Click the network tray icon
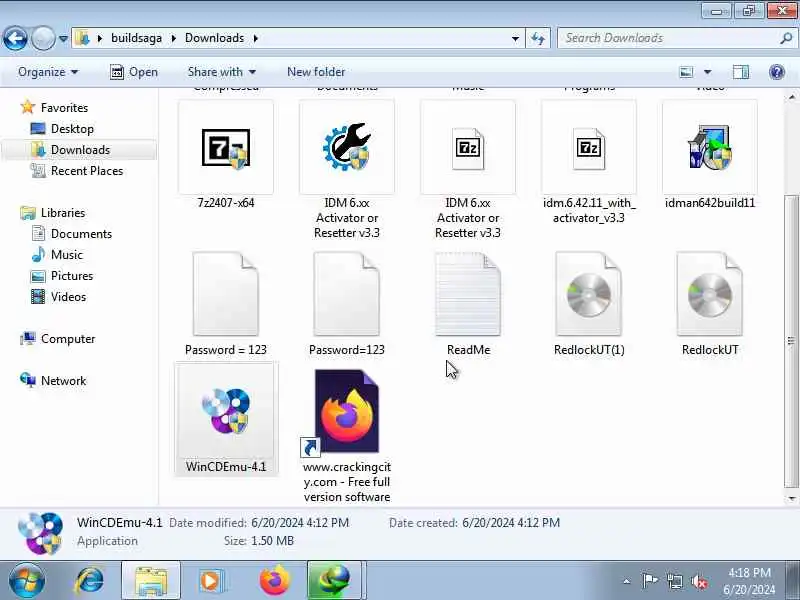 pos(674,581)
